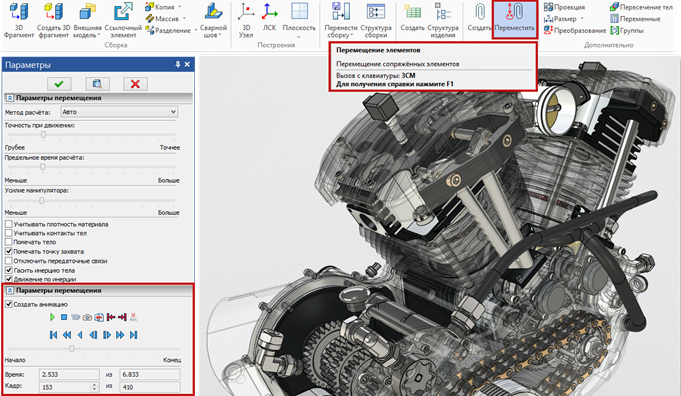Click Перенести сборку ribbon button

(340, 20)
